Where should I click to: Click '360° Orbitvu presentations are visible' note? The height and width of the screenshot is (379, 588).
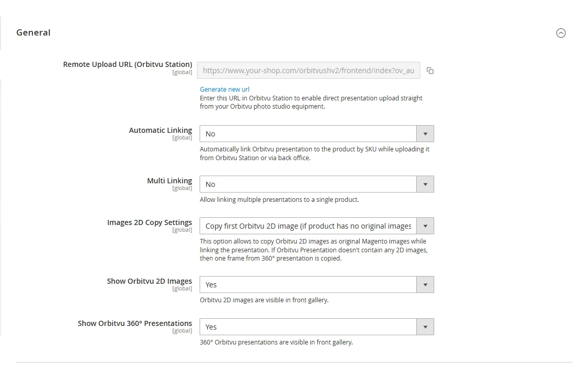click(276, 342)
